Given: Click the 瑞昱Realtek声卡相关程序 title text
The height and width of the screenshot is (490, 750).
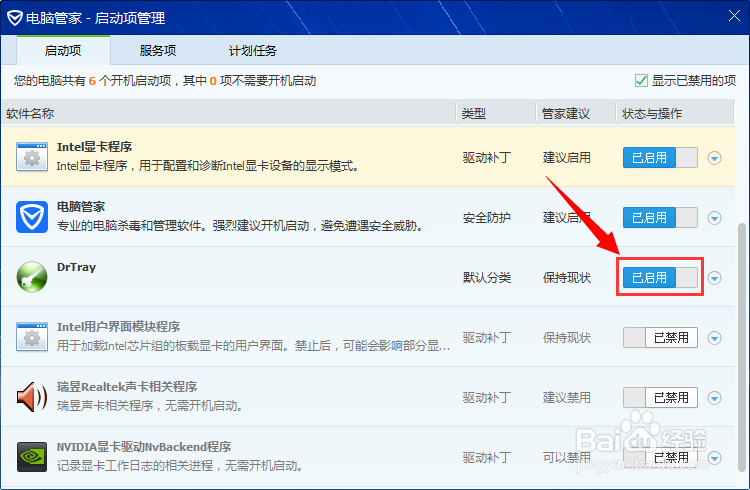Looking at the screenshot, I should pyautogui.click(x=127, y=387).
